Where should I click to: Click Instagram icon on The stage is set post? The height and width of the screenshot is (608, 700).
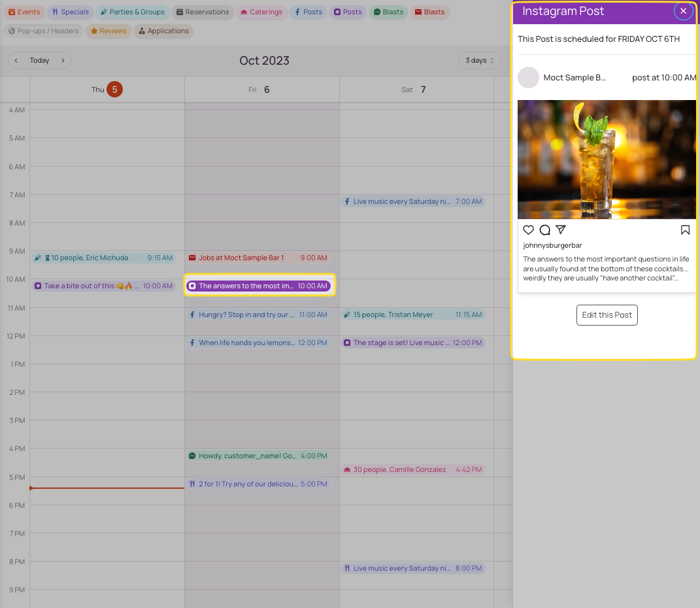point(347,343)
